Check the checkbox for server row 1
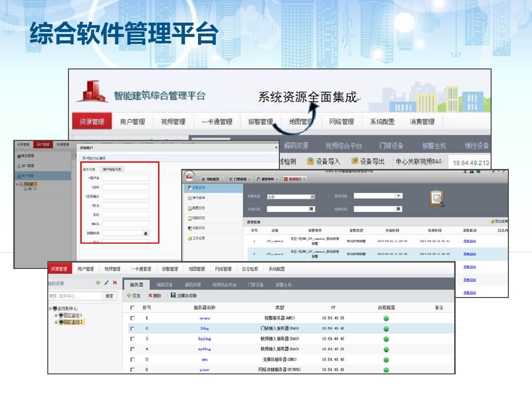This screenshot has height=399, width=532. click(x=133, y=318)
